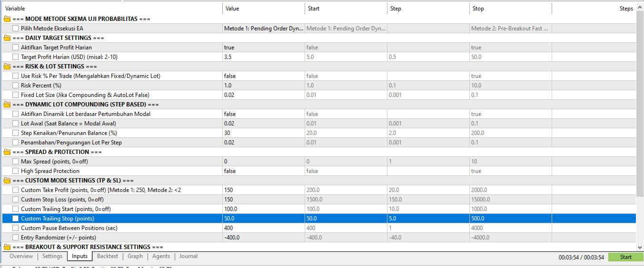Check the High Spread Protection box
644x268 pixels.
point(16,171)
